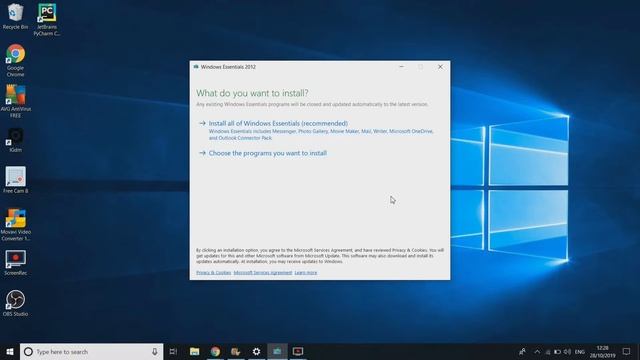640x360 pixels.
Task: Select the dark desktop shortcut below AVG
Action: [16, 140]
